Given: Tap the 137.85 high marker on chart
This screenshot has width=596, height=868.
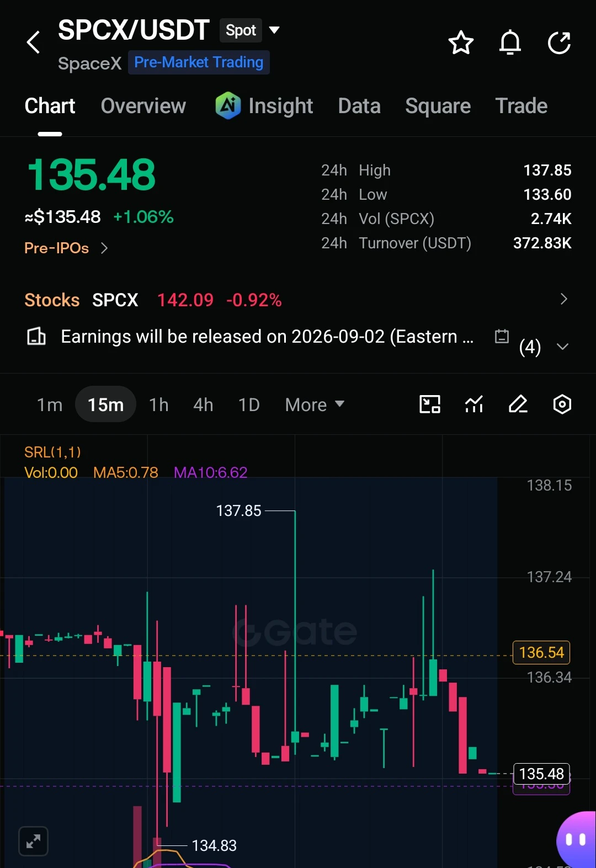Looking at the screenshot, I should click(238, 511).
